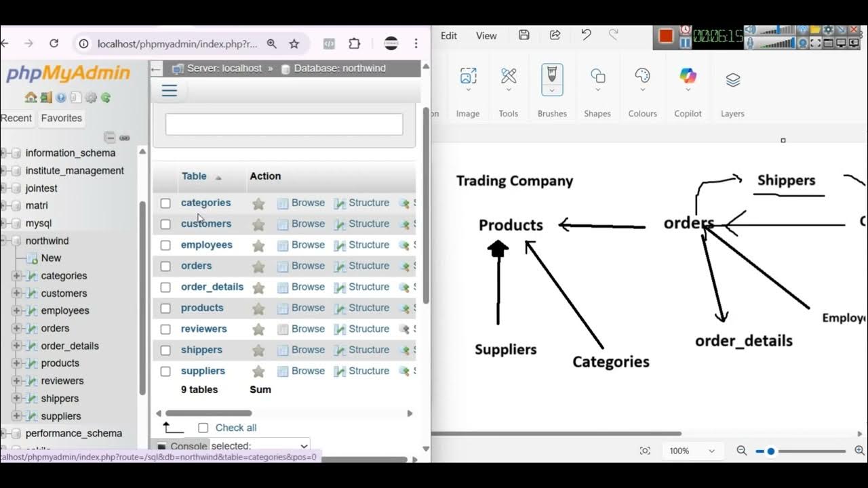868x488 pixels.
Task: Tick the order_details table checkbox
Action: tap(165, 287)
